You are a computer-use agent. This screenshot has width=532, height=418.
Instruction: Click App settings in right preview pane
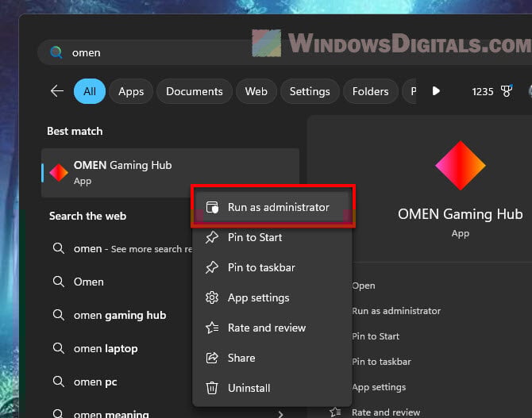(x=379, y=387)
